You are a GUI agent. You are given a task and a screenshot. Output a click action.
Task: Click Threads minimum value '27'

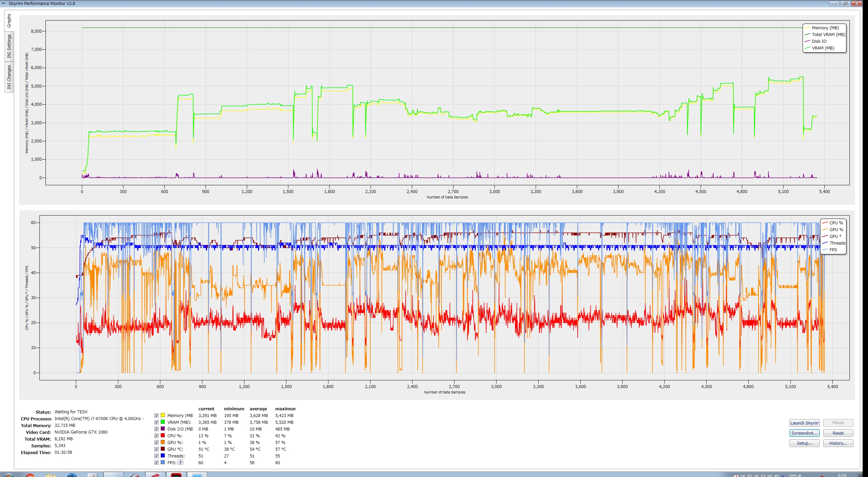[x=226, y=456]
